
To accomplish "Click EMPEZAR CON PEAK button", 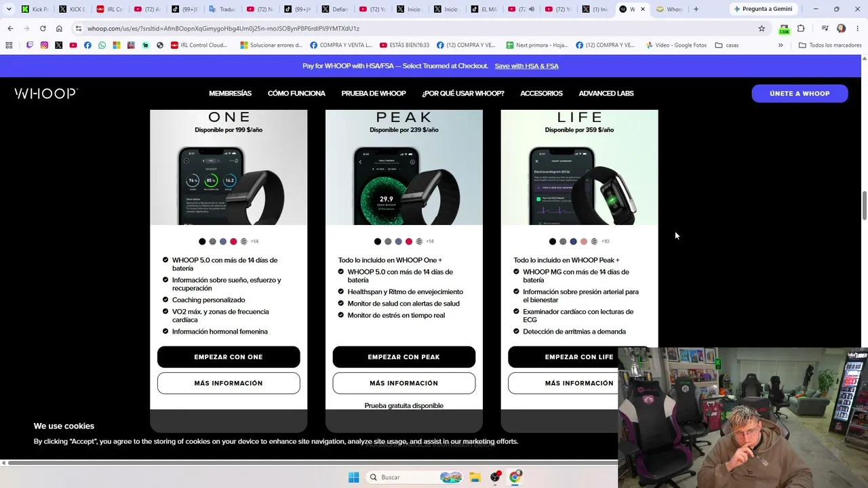I will pyautogui.click(x=404, y=357).
